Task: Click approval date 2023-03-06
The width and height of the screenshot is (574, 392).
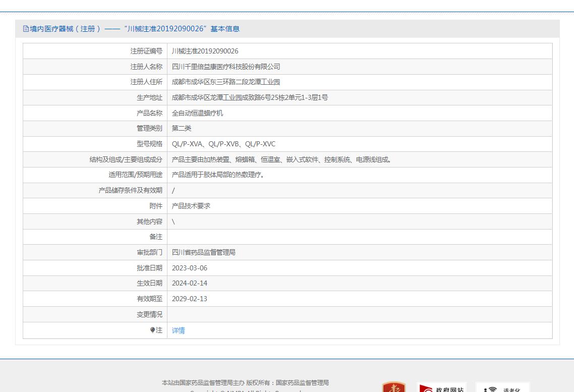Action: click(190, 268)
